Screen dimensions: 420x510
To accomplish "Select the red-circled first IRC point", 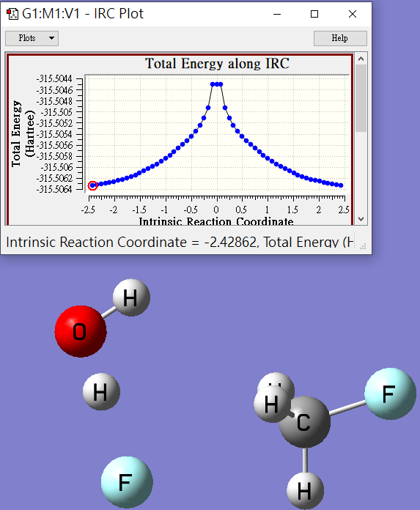I will point(92,185).
